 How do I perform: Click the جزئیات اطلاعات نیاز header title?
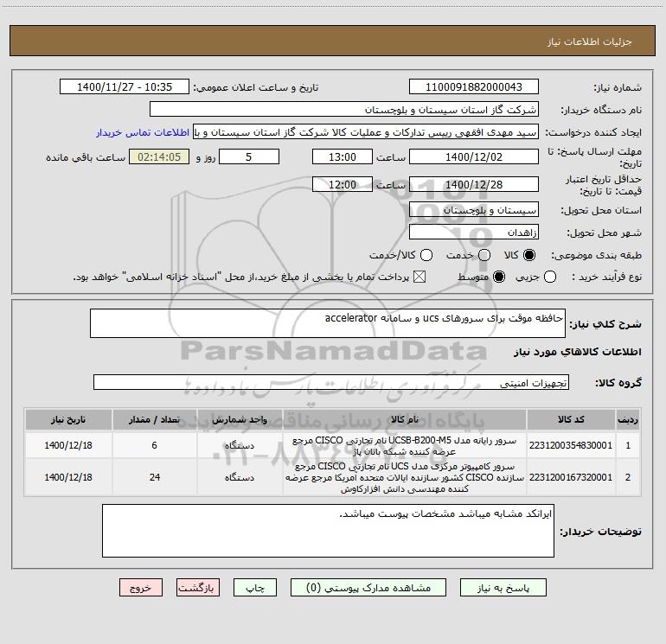click(x=590, y=41)
